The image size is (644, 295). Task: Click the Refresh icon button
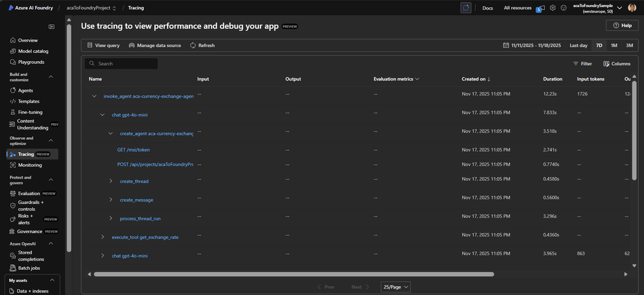[193, 46]
